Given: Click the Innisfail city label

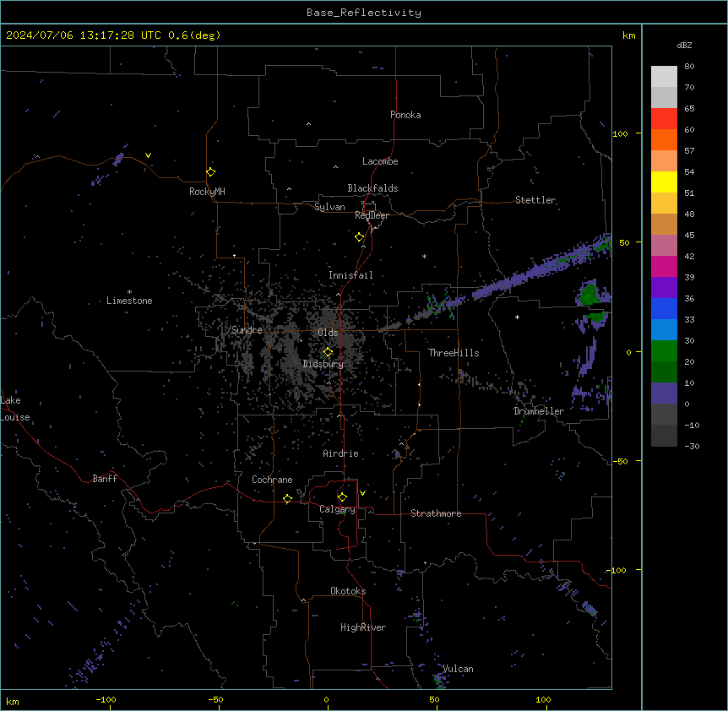Looking at the screenshot, I should click(x=350, y=275).
